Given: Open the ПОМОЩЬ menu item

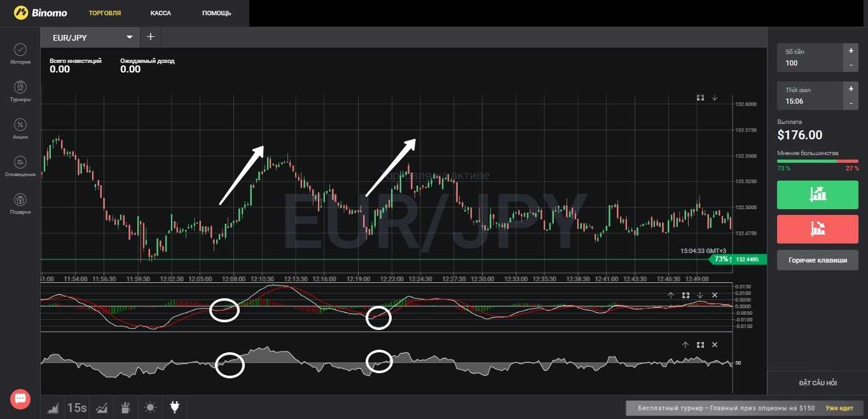Looking at the screenshot, I should 216,13.
